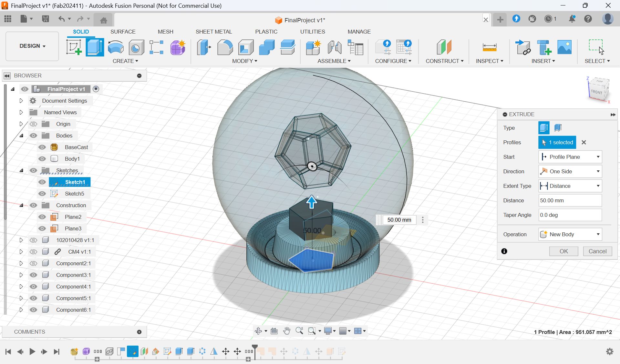Open the Job Status clock icon
Image resolution: width=620 pixels, height=364 pixels.
tap(548, 19)
